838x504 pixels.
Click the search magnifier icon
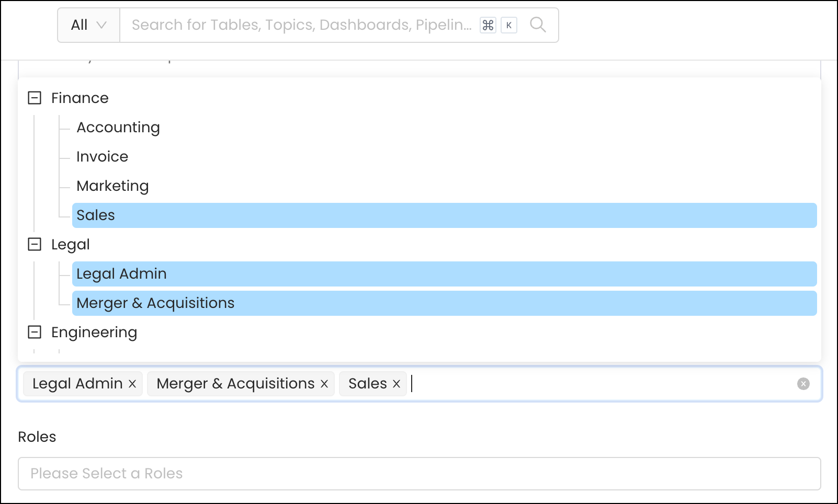click(538, 25)
